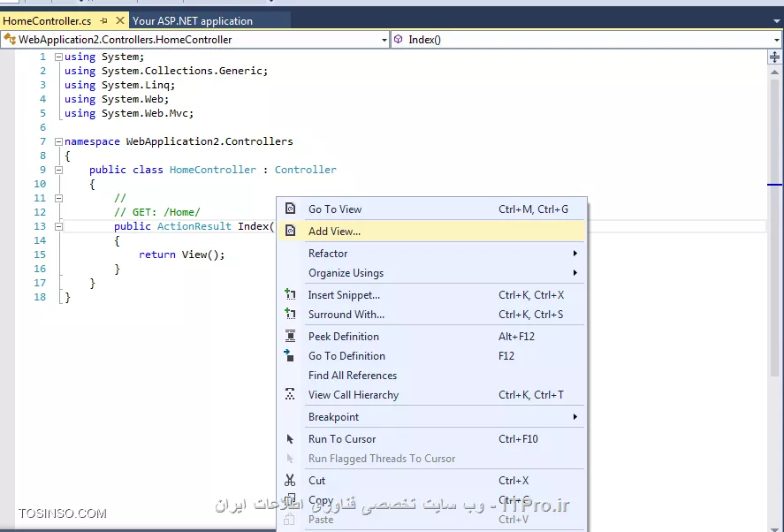Collapse the Index method at line 13
Screen dimensions: 784x532
pos(58,226)
